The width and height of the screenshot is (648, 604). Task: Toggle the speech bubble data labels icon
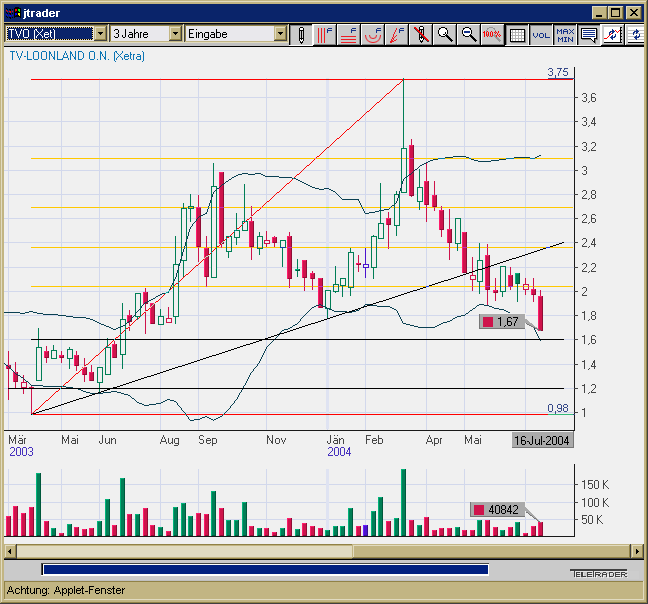tap(588, 34)
